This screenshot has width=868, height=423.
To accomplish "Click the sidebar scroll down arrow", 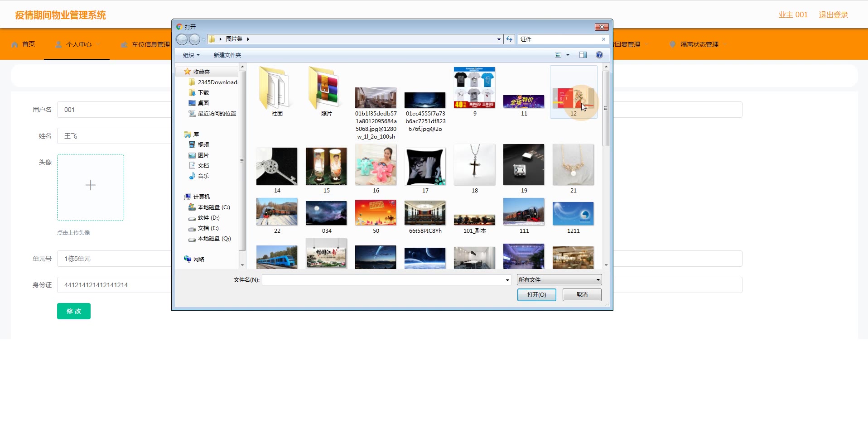I will tap(242, 265).
